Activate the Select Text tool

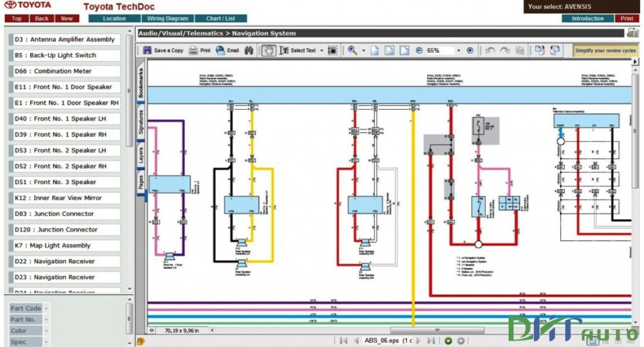pos(297,50)
